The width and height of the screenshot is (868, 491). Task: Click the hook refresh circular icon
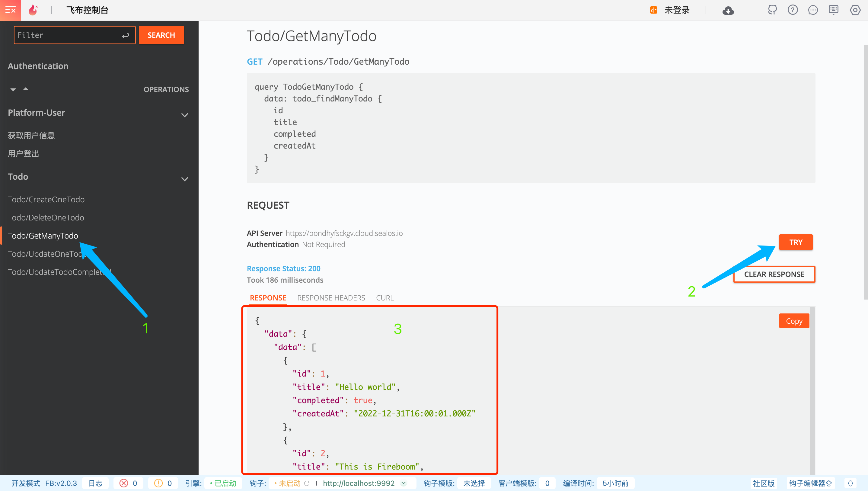pyautogui.click(x=307, y=483)
